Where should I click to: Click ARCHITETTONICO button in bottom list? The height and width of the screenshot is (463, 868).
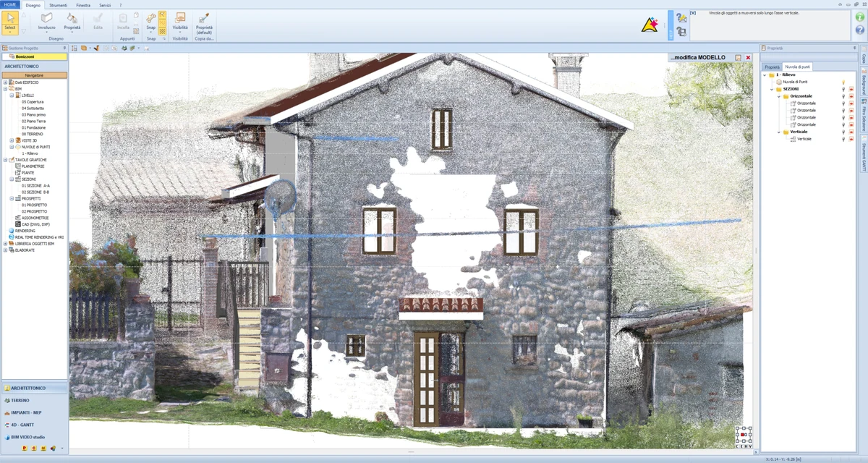coord(35,388)
